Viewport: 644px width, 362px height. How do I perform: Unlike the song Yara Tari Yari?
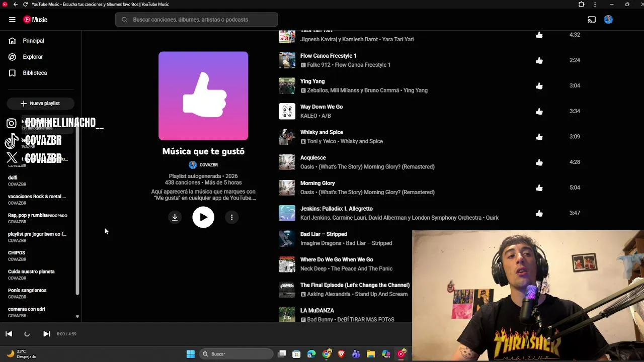click(539, 35)
